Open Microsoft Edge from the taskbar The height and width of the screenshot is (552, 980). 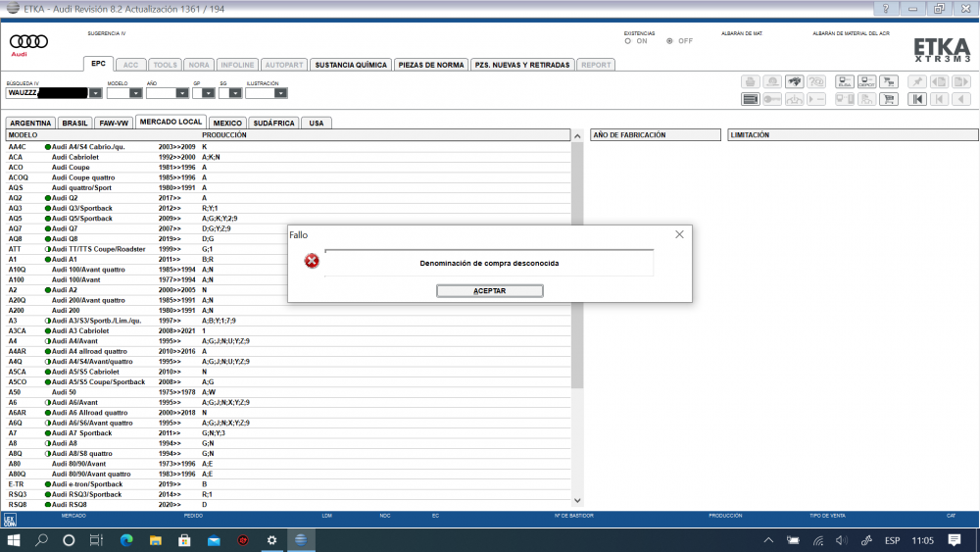point(125,540)
